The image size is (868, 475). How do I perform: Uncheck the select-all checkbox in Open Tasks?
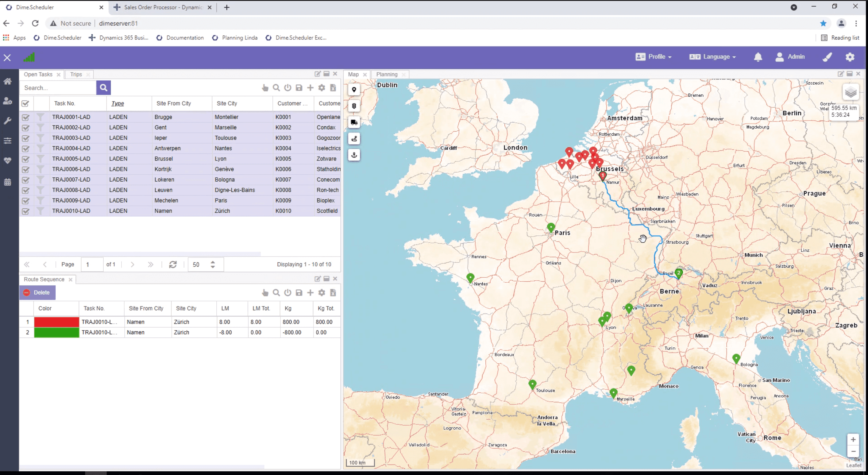pos(26,103)
